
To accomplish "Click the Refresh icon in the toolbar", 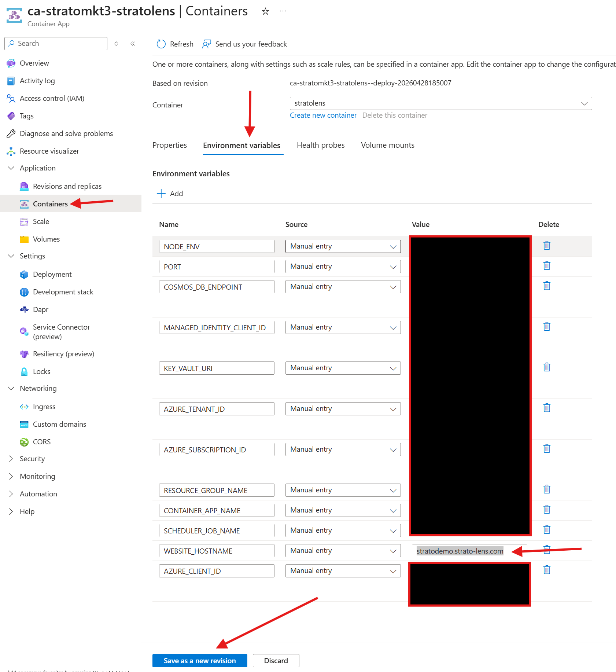I will [x=161, y=44].
